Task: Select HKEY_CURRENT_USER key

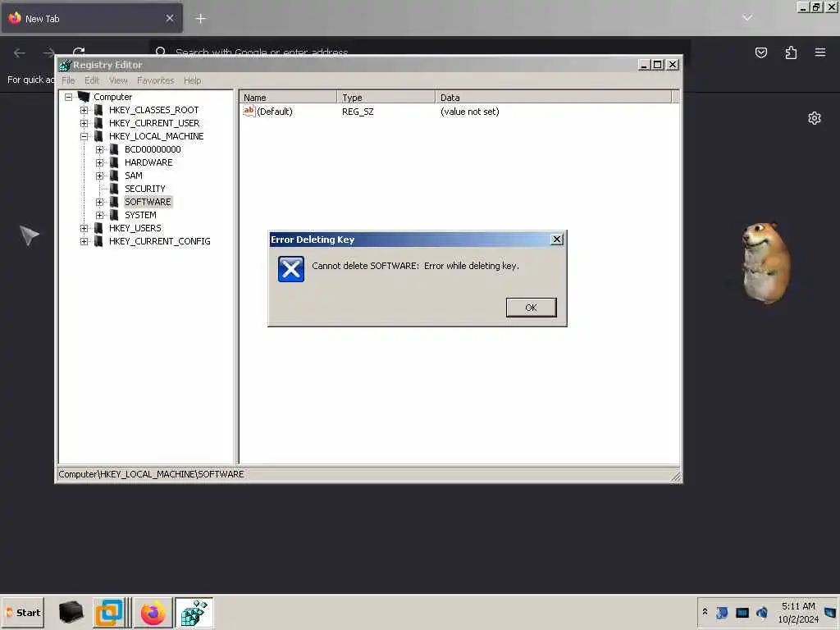Action: 154,123
